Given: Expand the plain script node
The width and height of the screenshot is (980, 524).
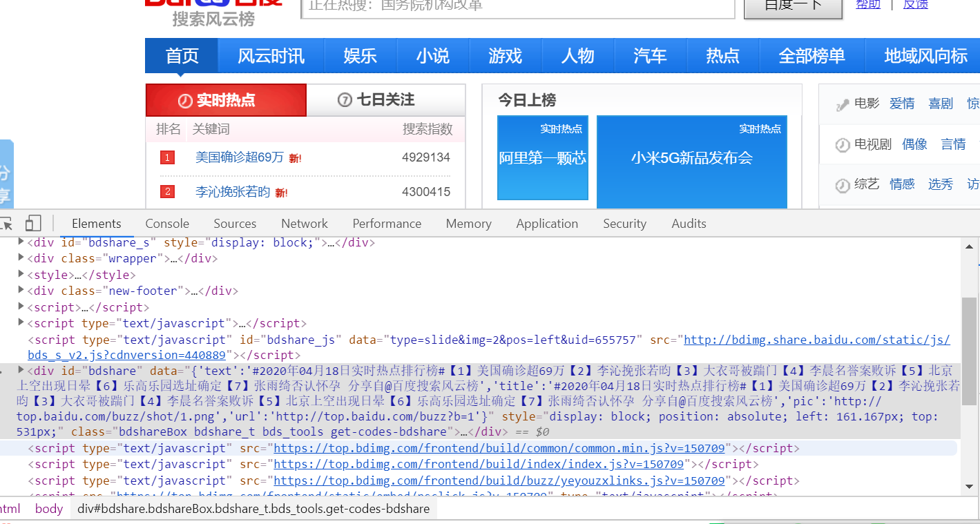Looking at the screenshot, I should pyautogui.click(x=21, y=307).
